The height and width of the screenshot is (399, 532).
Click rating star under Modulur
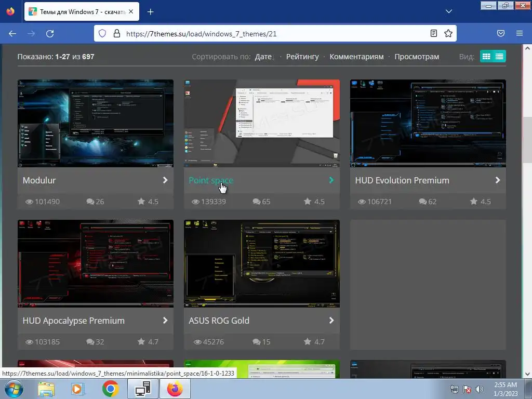point(141,201)
